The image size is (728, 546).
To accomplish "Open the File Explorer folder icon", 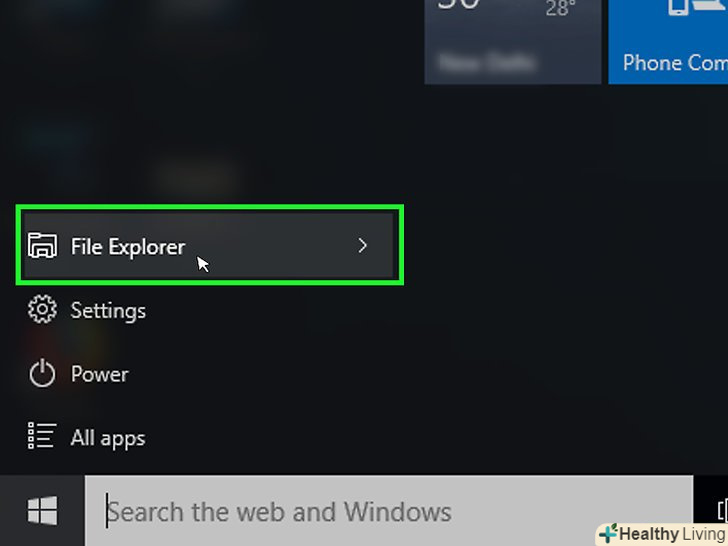I will [42, 245].
